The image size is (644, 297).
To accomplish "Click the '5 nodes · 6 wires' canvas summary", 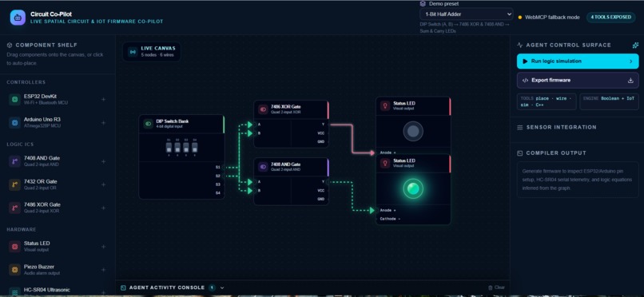I will tap(157, 55).
